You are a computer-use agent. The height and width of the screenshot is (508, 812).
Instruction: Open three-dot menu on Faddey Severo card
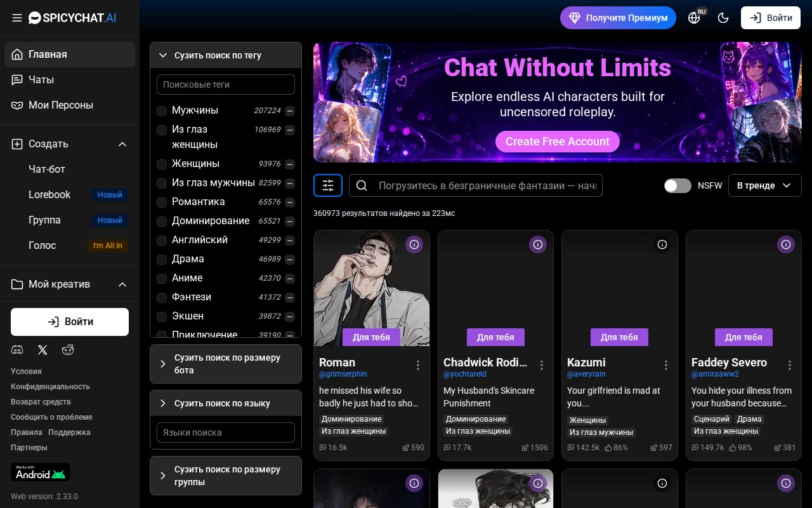pyautogui.click(x=790, y=365)
